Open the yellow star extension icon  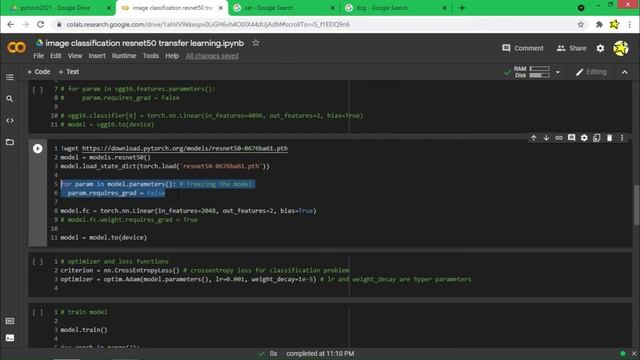click(x=614, y=24)
